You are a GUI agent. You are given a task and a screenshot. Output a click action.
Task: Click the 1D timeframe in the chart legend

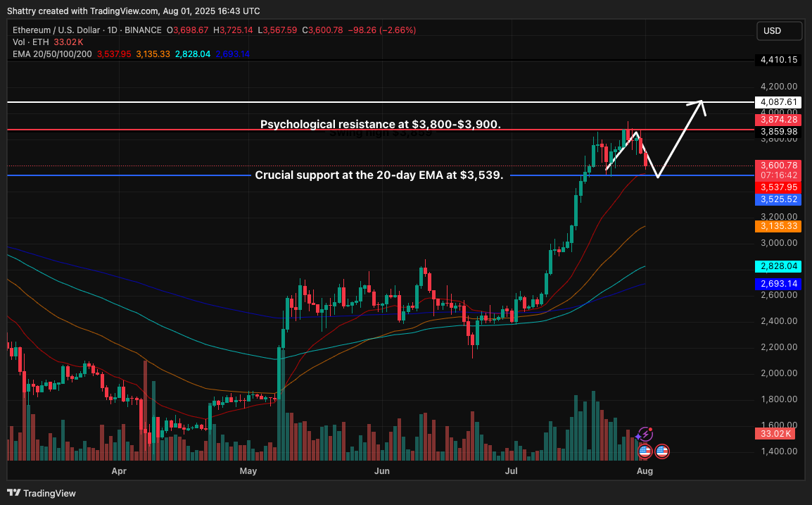(x=111, y=30)
